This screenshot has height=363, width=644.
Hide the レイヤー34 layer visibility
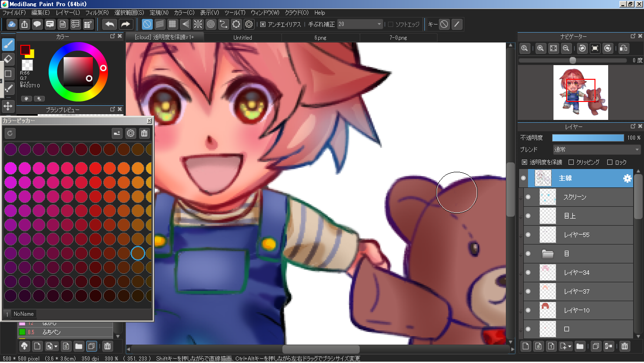[x=528, y=272]
